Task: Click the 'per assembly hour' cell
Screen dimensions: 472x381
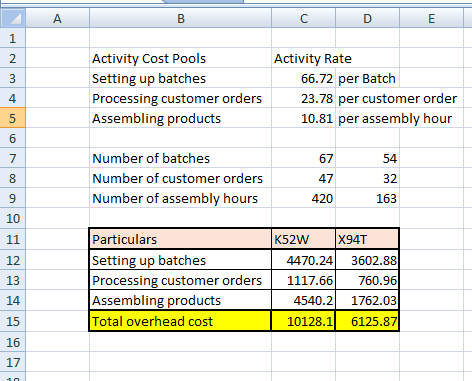Action: [x=367, y=118]
